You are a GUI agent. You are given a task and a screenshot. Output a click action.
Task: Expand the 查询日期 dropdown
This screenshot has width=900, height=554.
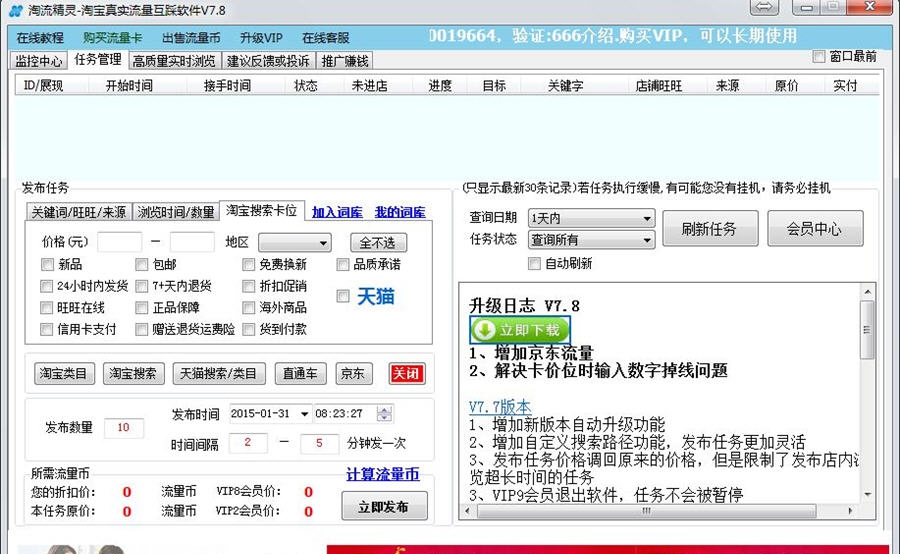point(591,219)
